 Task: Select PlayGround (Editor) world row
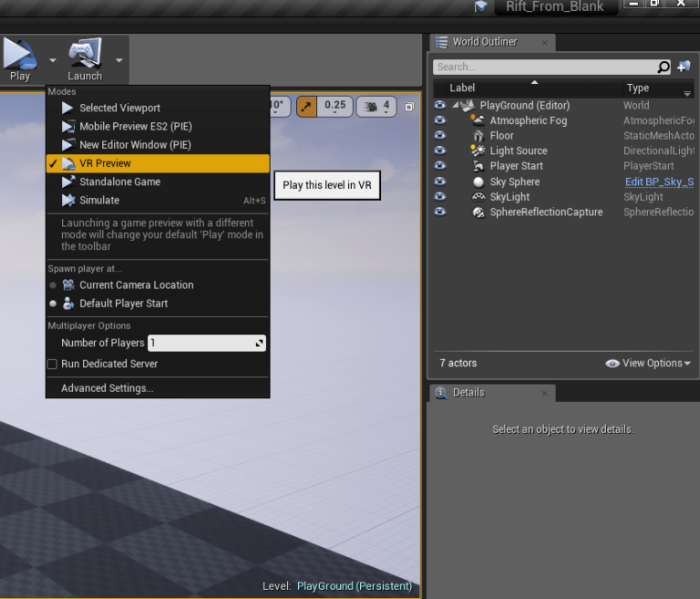tap(563, 106)
